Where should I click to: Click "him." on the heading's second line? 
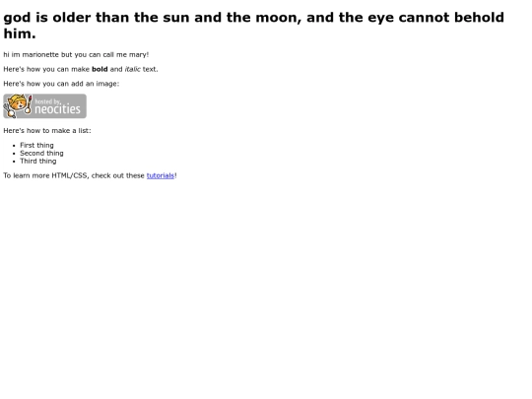point(20,33)
